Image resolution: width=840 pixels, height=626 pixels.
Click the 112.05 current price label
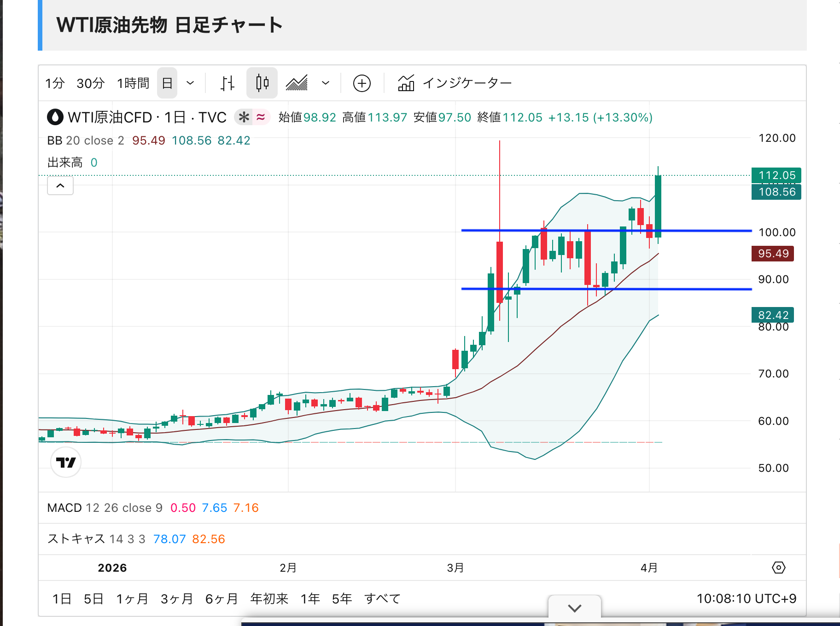(776, 175)
